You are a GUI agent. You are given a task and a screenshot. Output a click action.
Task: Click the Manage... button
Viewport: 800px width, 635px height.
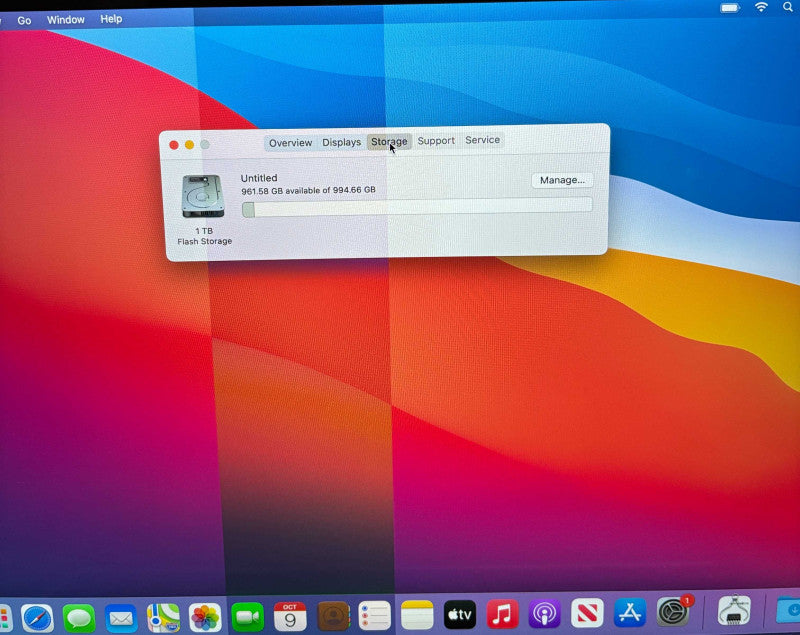[562, 180]
